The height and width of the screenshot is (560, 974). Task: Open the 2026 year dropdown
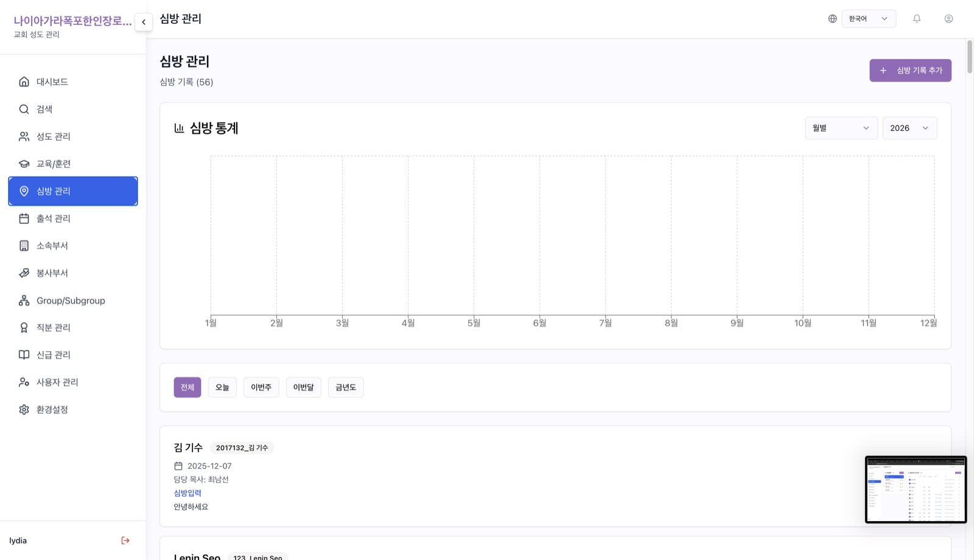coord(909,128)
